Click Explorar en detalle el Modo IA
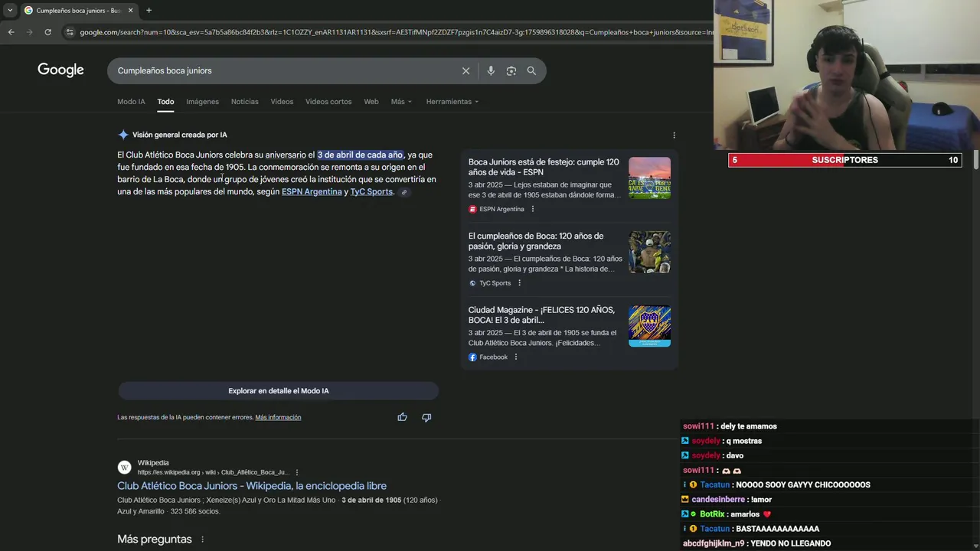The width and height of the screenshot is (980, 551). [278, 391]
